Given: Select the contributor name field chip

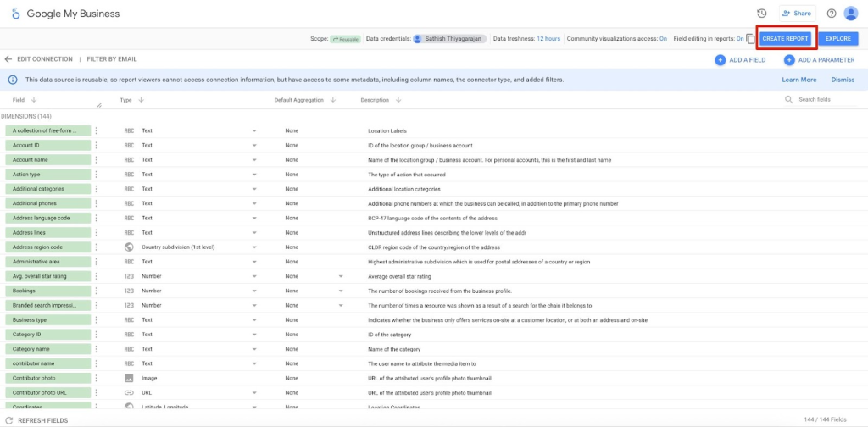Looking at the screenshot, I should tap(48, 363).
